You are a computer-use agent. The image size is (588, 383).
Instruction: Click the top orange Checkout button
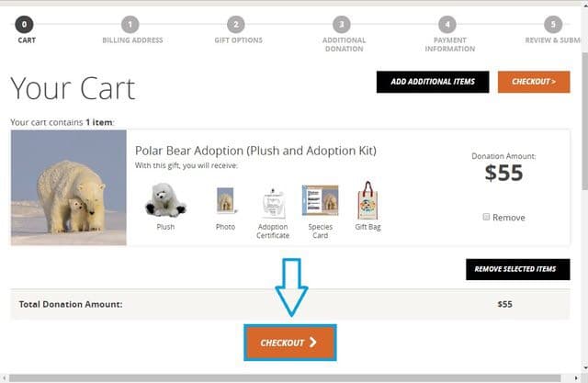[x=534, y=82]
